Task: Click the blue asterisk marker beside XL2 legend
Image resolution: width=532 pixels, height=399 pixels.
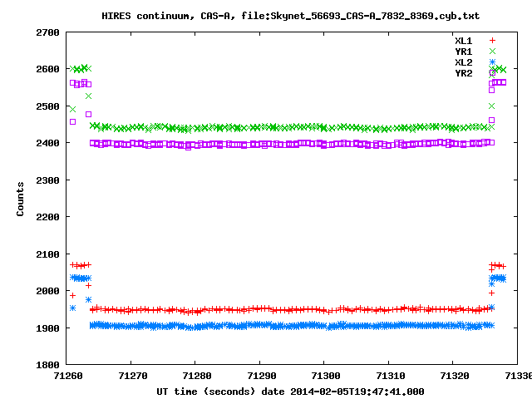Action: [492, 62]
